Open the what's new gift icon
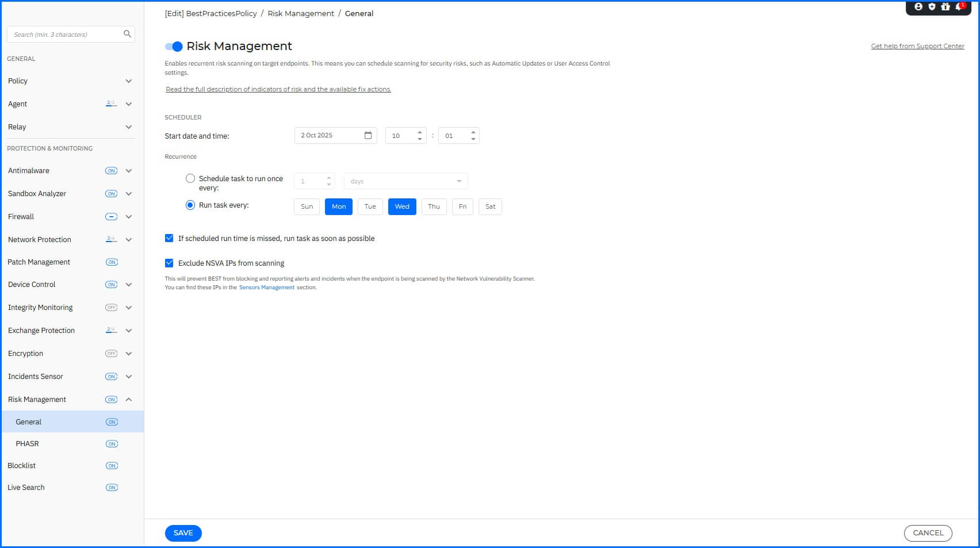This screenshot has height=548, width=980. pos(945,7)
